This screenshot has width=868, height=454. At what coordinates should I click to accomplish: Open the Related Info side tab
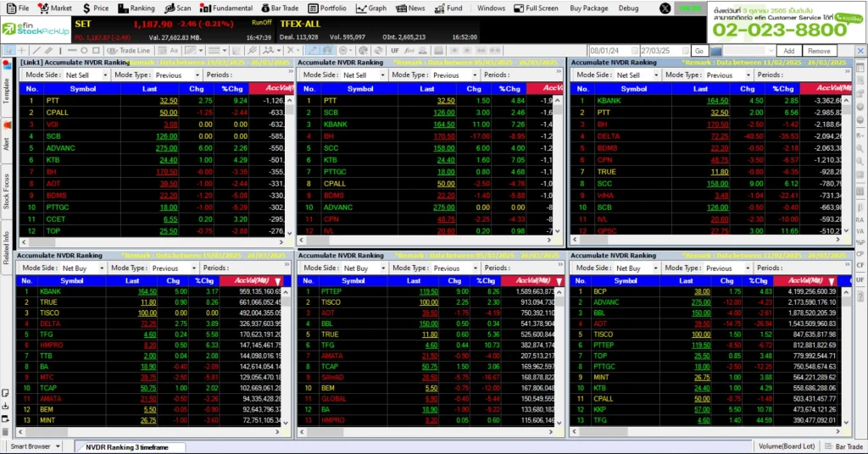[7, 246]
